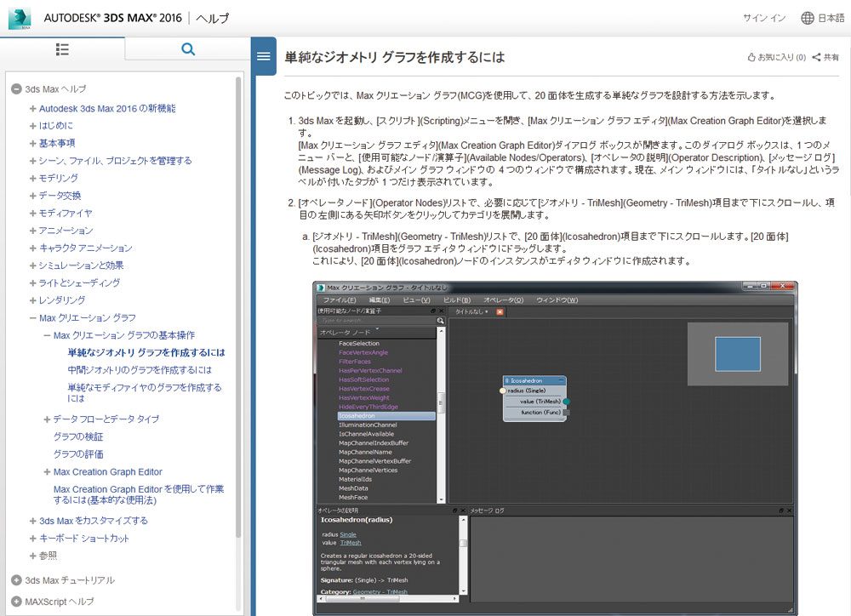Click the 共有 share button

[x=825, y=57]
